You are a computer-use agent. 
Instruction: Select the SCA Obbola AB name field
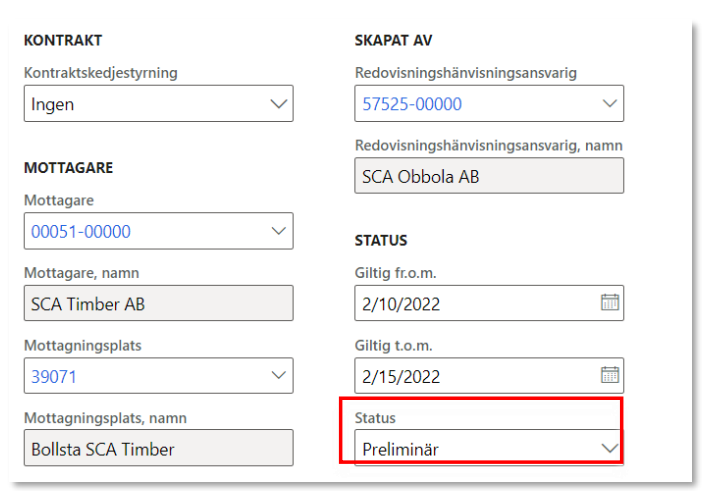pyautogui.click(x=489, y=176)
